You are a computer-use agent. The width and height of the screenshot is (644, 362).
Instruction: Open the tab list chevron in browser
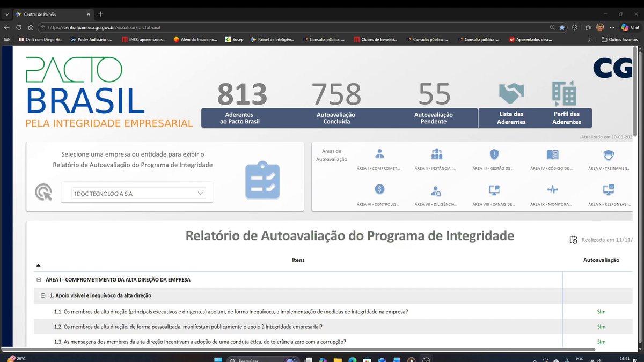[x=6, y=13]
